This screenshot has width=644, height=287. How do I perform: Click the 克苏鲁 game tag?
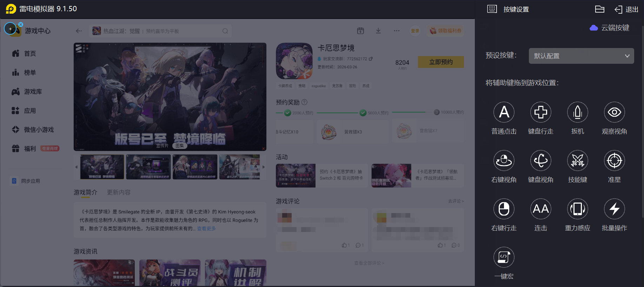pyautogui.click(x=337, y=86)
